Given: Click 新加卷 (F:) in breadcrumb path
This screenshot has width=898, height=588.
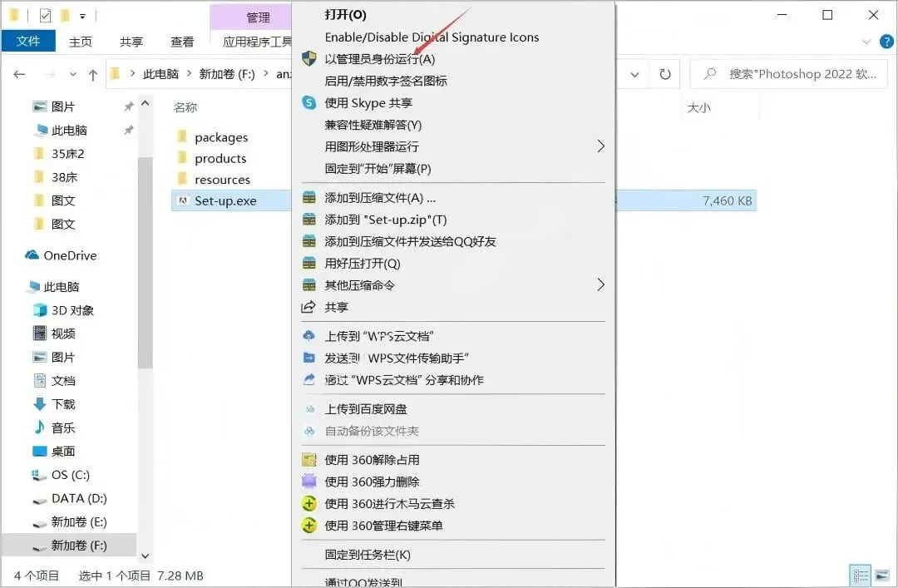Looking at the screenshot, I should (227, 74).
